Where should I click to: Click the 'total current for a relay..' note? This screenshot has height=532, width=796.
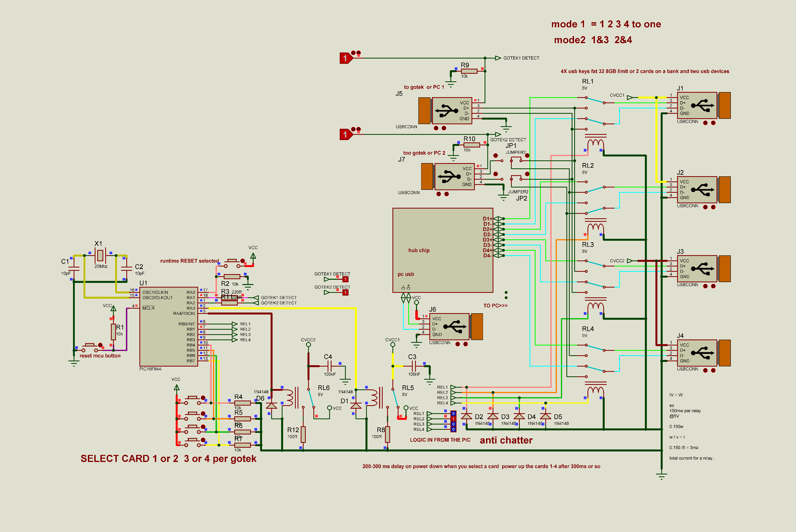(692, 458)
